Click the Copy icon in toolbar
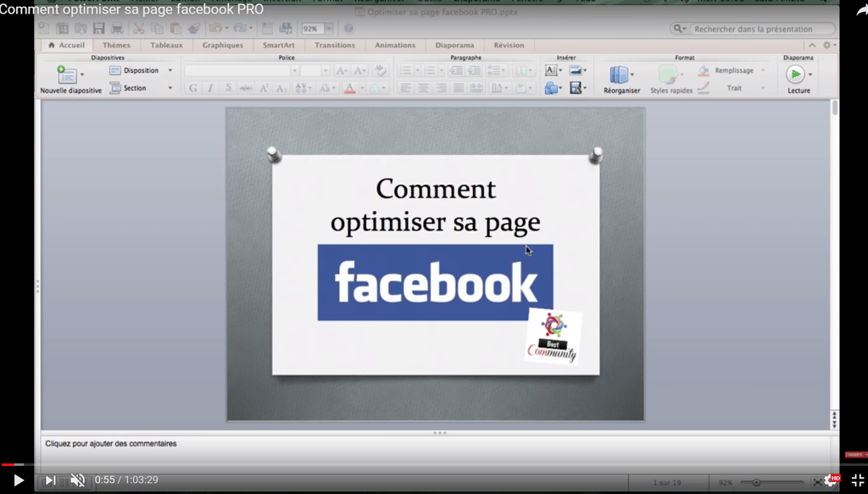The image size is (868, 494). [x=157, y=28]
